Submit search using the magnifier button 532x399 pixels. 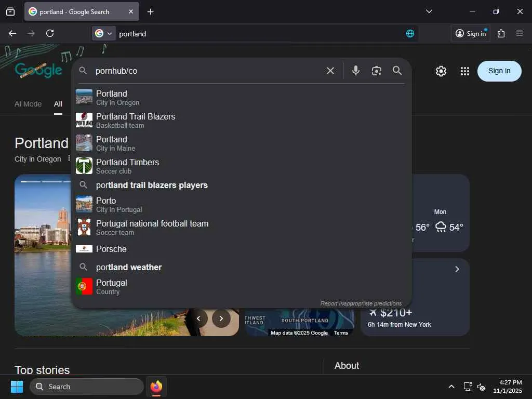pyautogui.click(x=397, y=71)
